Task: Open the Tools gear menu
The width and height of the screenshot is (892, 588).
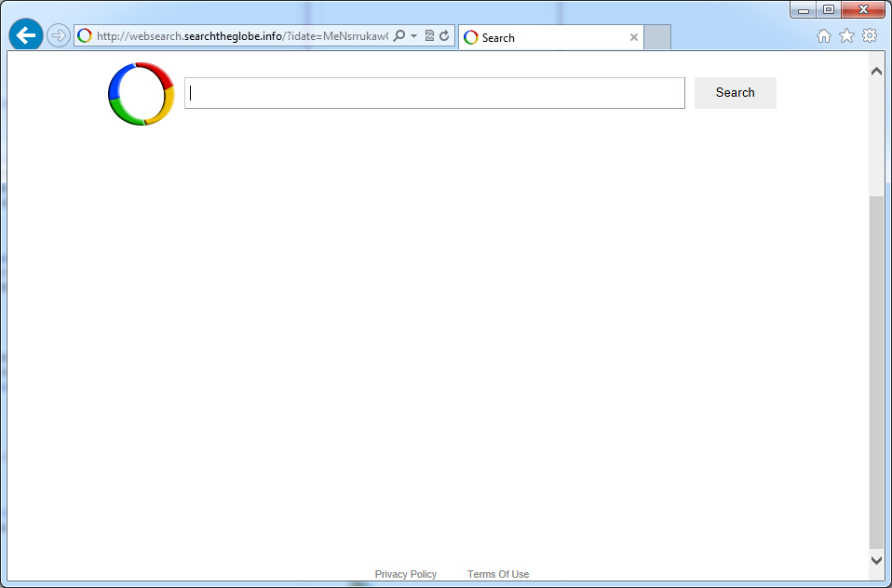Action: [870, 36]
